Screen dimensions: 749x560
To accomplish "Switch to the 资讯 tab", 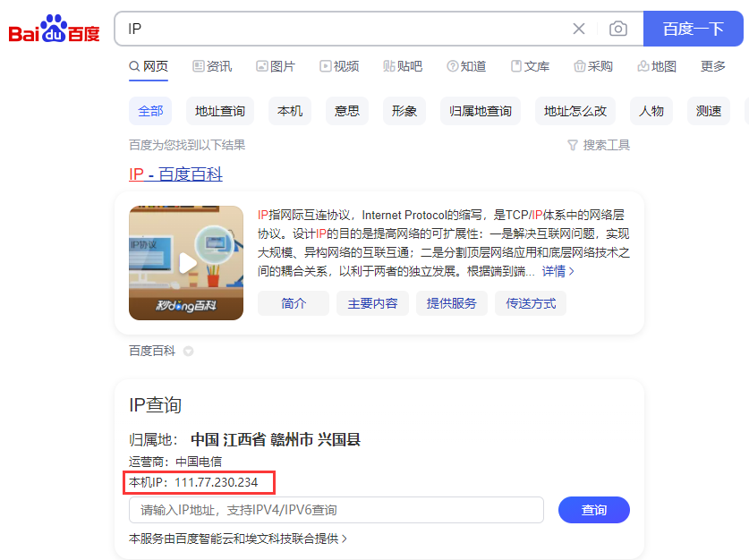I will point(212,66).
